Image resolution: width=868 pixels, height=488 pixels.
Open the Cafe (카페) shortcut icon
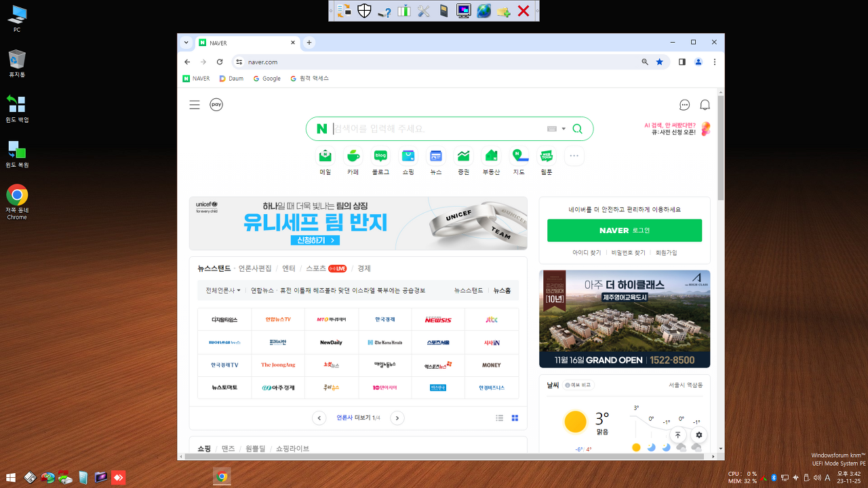point(353,156)
